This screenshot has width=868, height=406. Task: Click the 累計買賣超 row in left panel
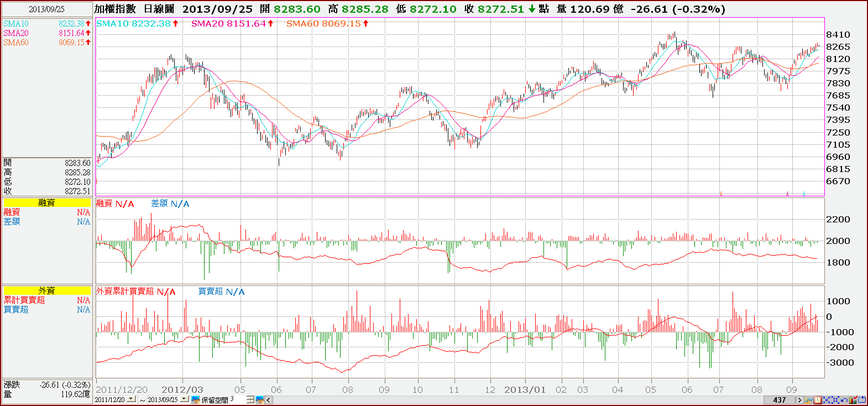(x=46, y=300)
